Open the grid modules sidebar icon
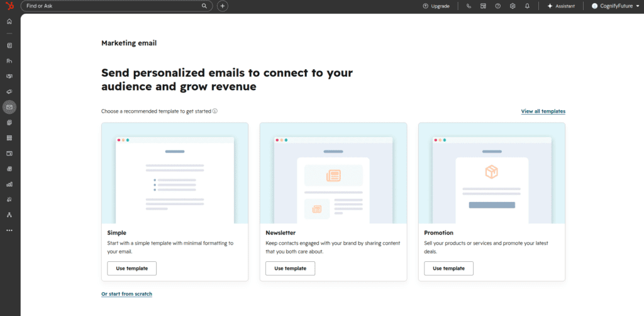This screenshot has width=644, height=316. (9, 138)
